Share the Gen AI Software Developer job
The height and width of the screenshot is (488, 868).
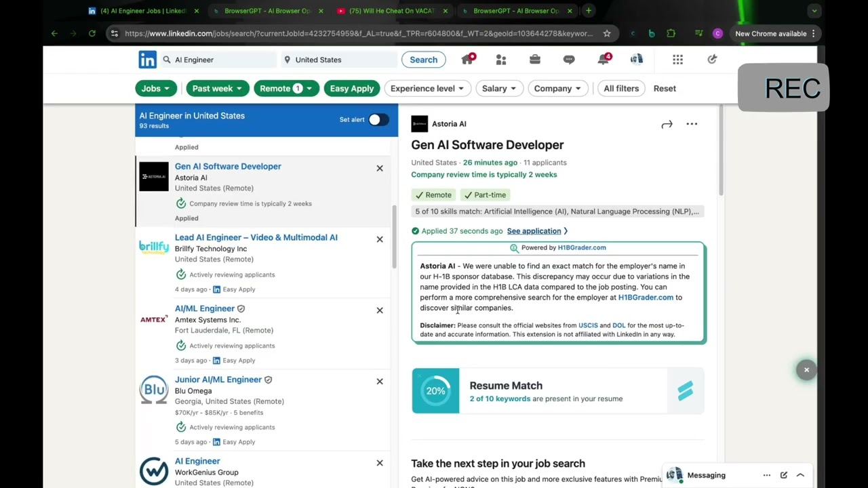pos(667,124)
